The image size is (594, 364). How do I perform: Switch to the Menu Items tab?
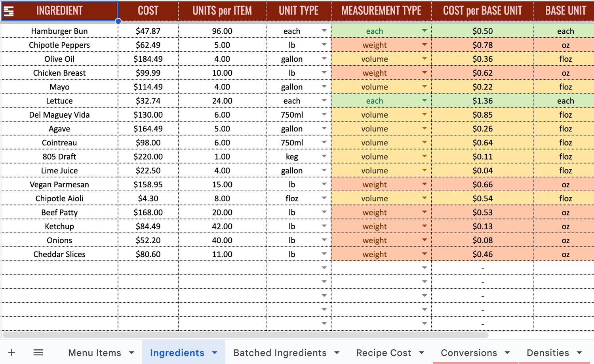pyautogui.click(x=95, y=353)
